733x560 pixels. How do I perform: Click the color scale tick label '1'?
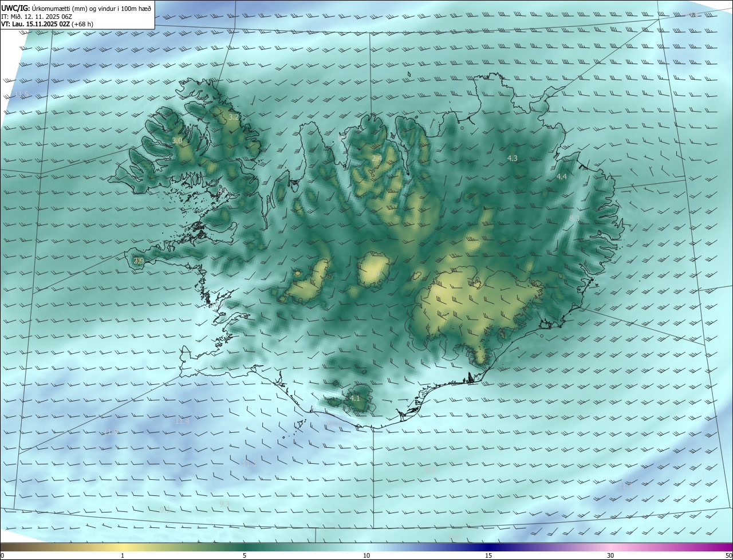click(x=123, y=555)
